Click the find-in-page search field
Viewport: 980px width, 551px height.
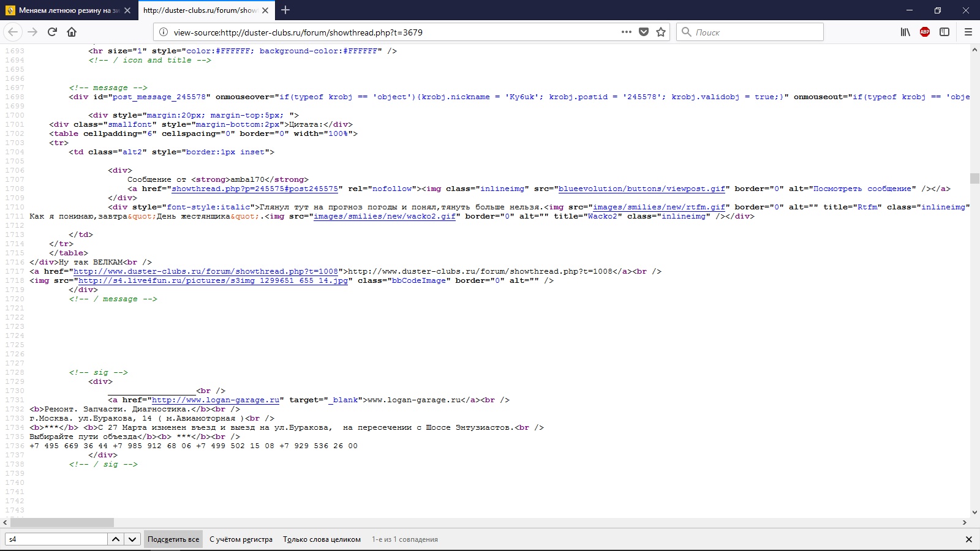56,539
